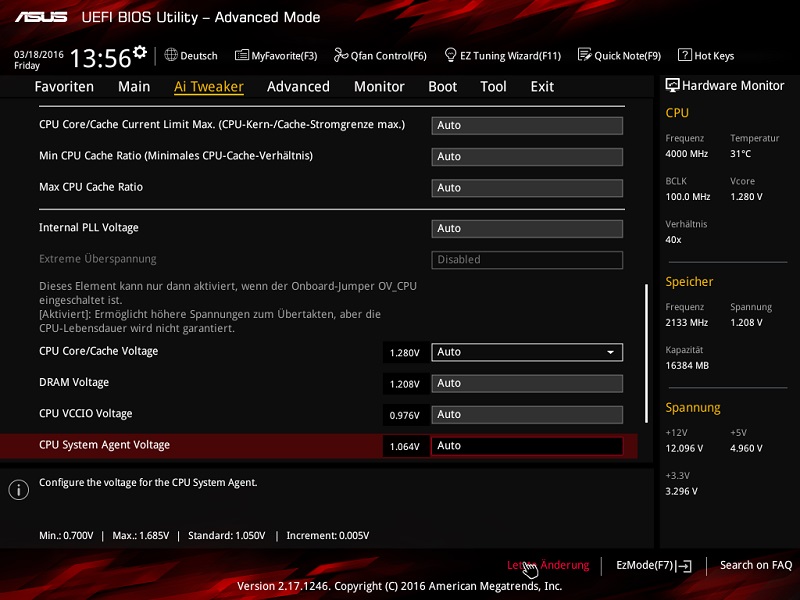Click the info icon beside help text
Viewport: 800px width, 600px height.
click(x=18, y=490)
